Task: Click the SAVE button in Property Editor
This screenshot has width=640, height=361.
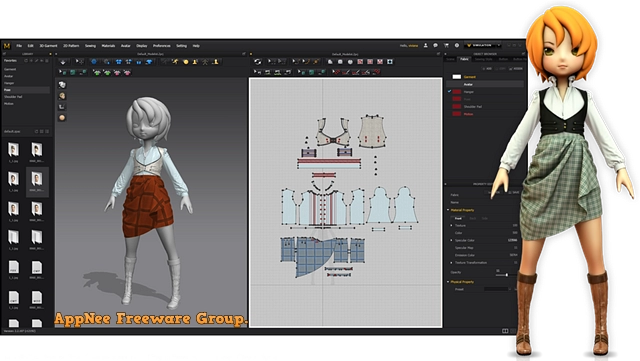Action: (x=515, y=192)
